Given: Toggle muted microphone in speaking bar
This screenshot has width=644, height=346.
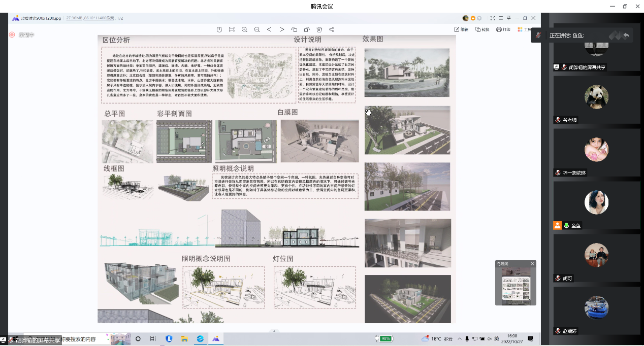Looking at the screenshot, I should pyautogui.click(x=538, y=36).
